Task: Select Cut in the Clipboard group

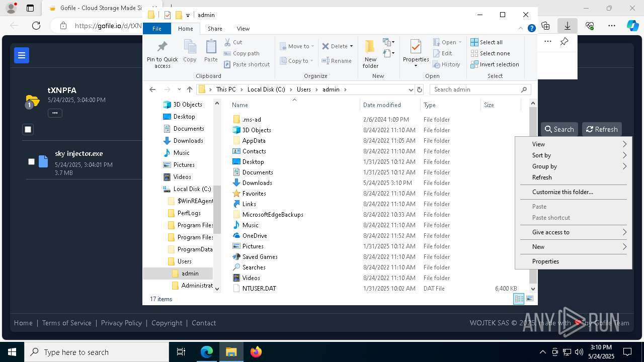Action: click(233, 42)
